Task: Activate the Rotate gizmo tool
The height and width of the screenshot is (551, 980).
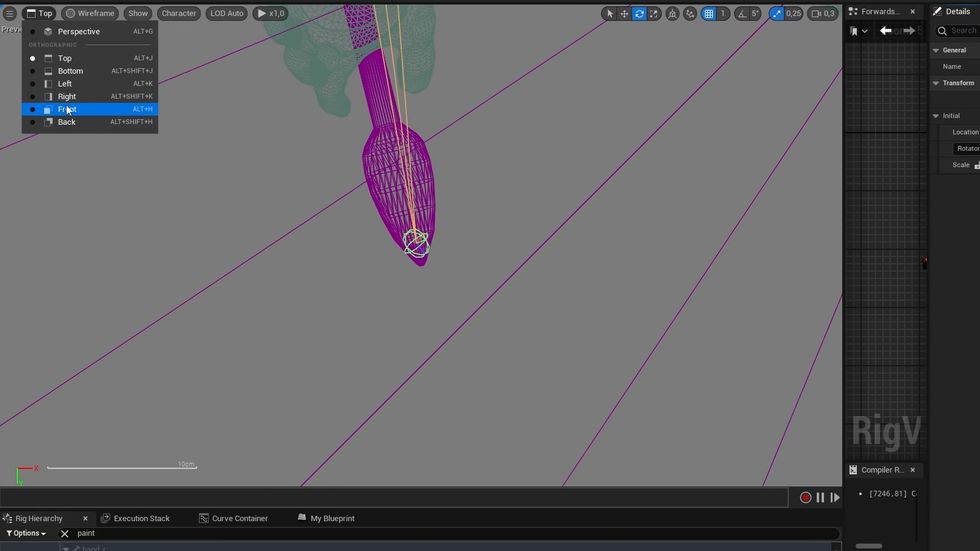Action: click(639, 13)
